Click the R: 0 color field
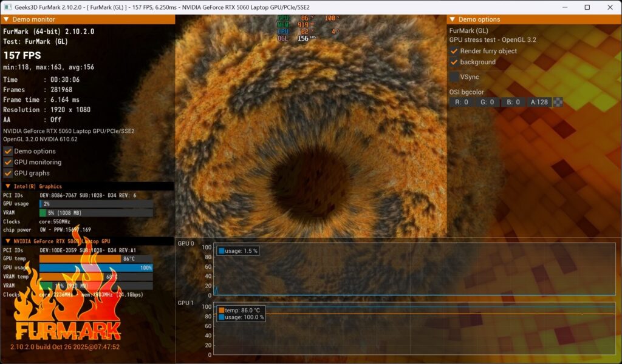The width and height of the screenshot is (622, 364). click(x=462, y=102)
